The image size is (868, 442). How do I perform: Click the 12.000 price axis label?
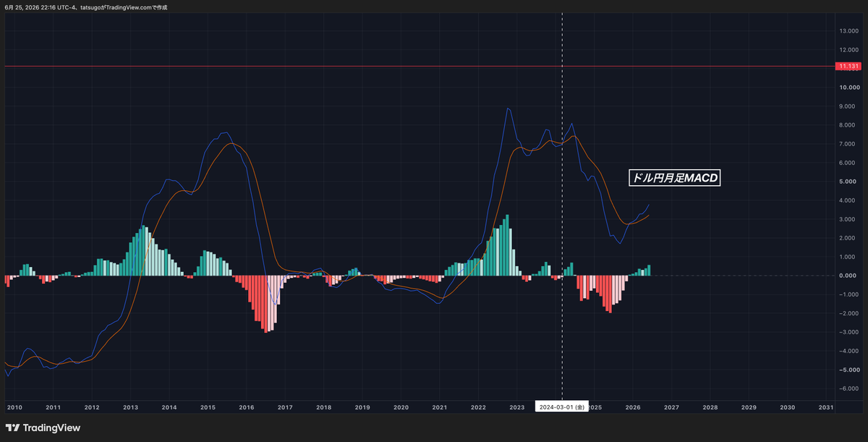848,49
